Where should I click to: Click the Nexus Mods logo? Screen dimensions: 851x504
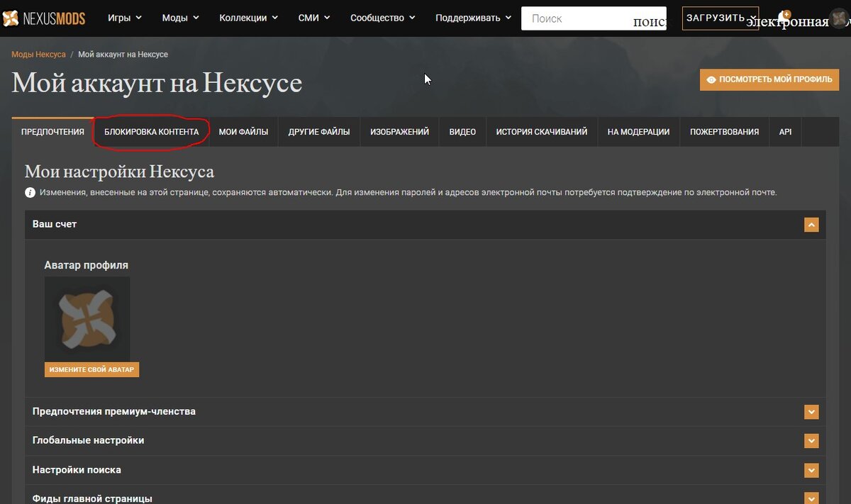[x=43, y=18]
